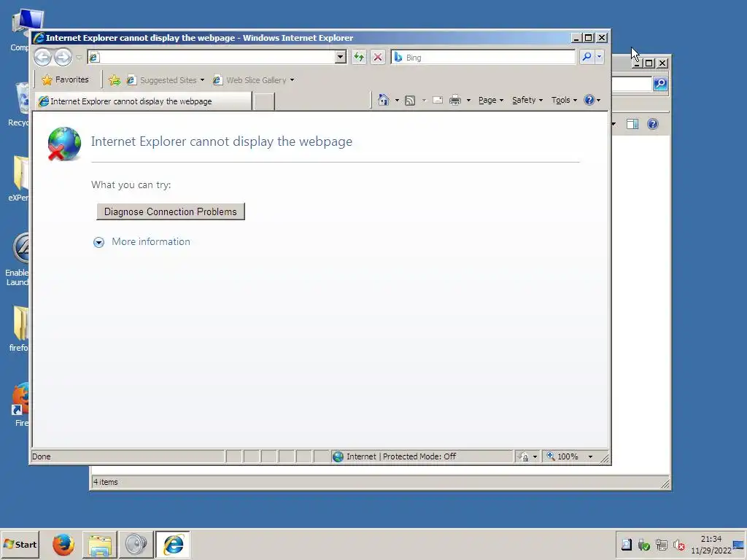
Task: Toggle preview pane icon in background window
Action: click(632, 124)
